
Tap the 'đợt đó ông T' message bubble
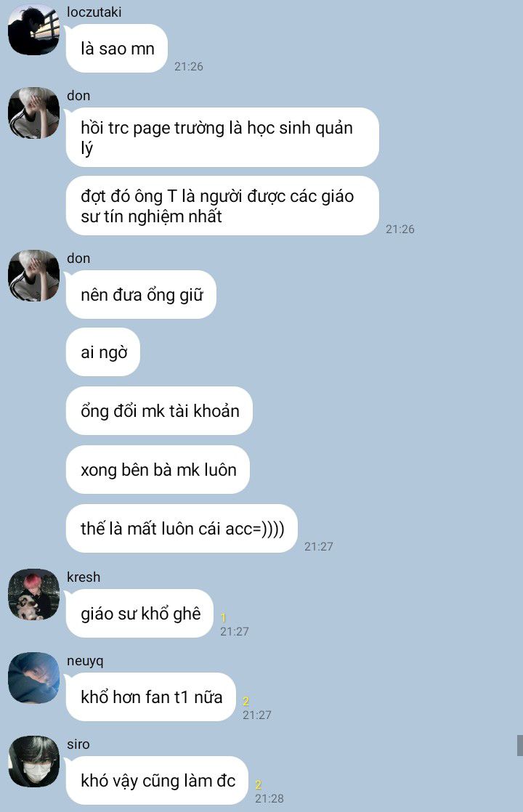[x=222, y=206]
